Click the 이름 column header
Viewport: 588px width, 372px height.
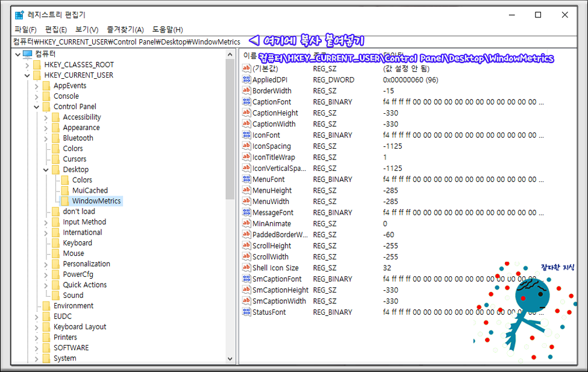pyautogui.click(x=249, y=55)
